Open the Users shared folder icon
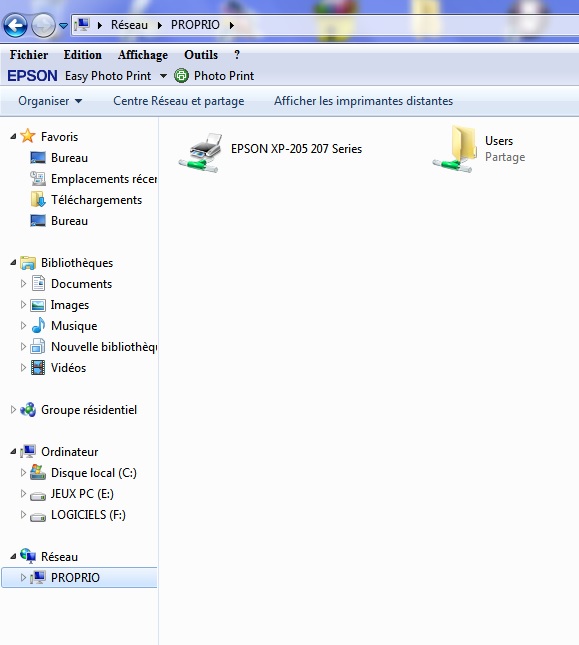Screen dimensions: 579x645 coord(452,149)
